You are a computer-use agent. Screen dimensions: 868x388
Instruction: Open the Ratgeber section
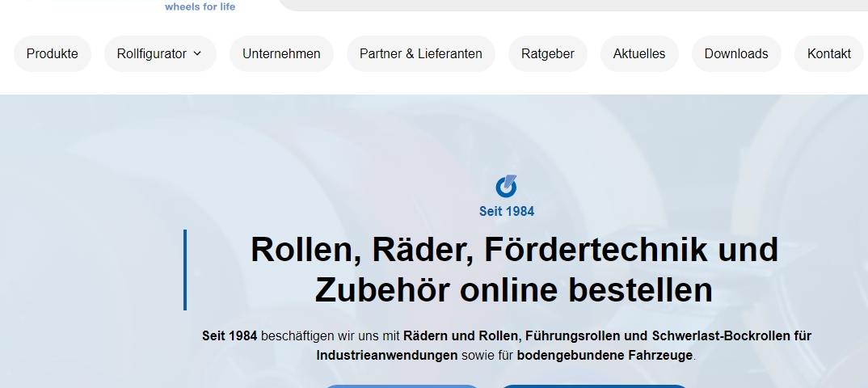click(x=547, y=54)
